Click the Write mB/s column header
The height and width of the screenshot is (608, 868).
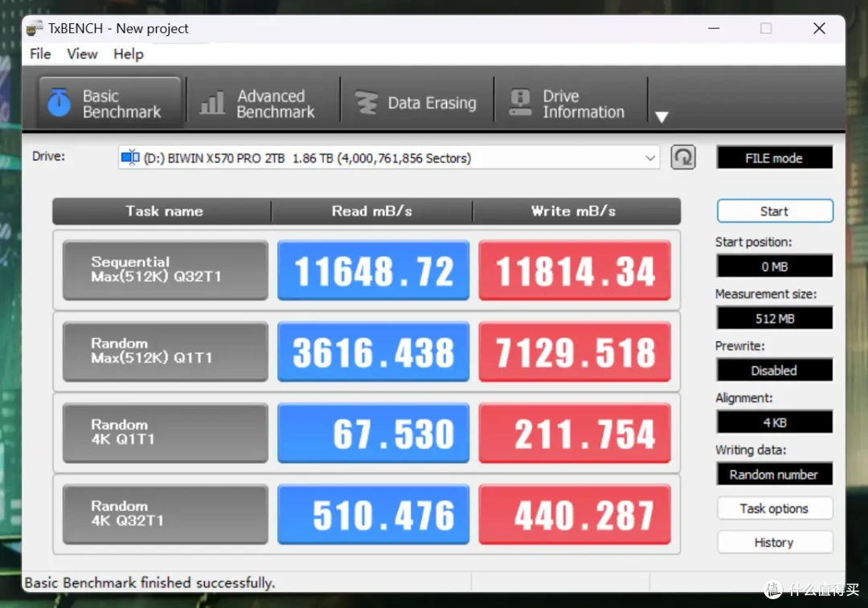tap(576, 211)
